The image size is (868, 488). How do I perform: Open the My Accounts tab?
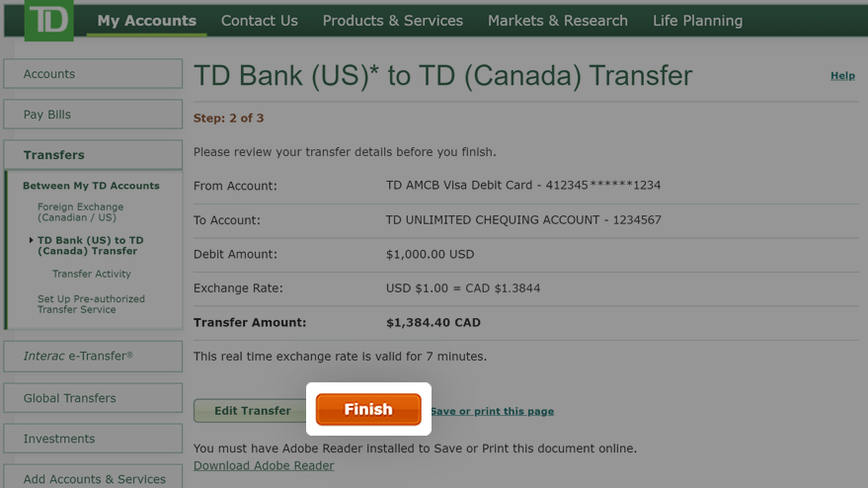(147, 21)
